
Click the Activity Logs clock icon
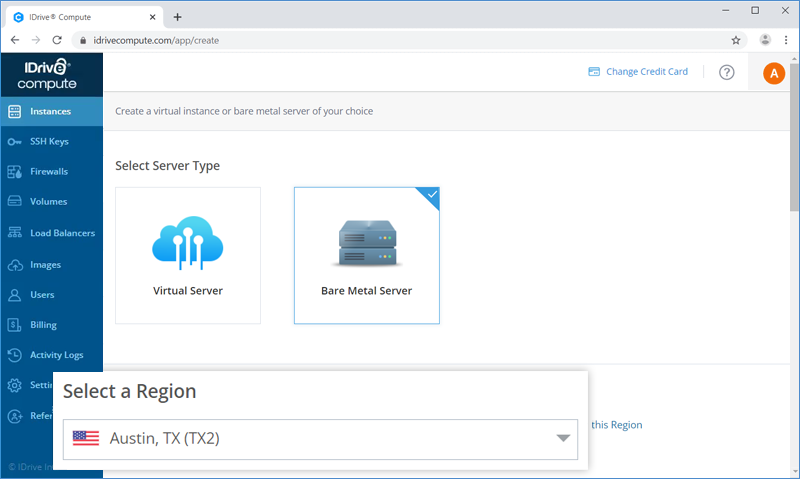(15, 355)
